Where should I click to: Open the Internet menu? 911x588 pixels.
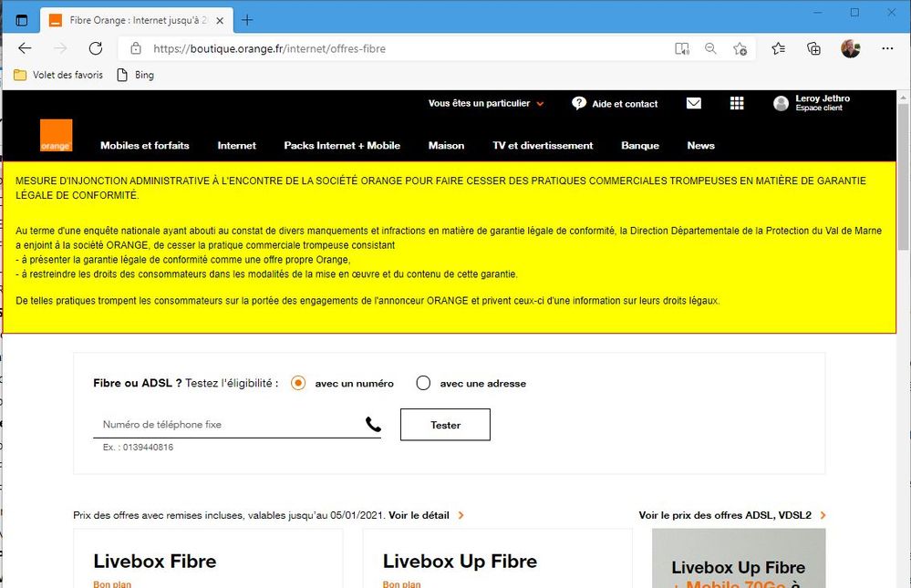point(236,146)
